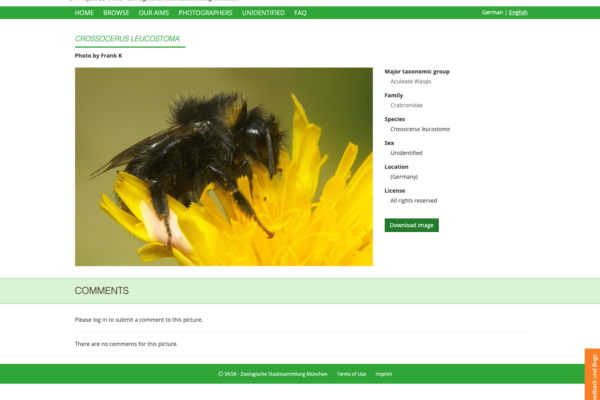Viewport: 600px width, 400px height.
Task: Click the 'Photo by Frank K' credit
Action: [98, 56]
